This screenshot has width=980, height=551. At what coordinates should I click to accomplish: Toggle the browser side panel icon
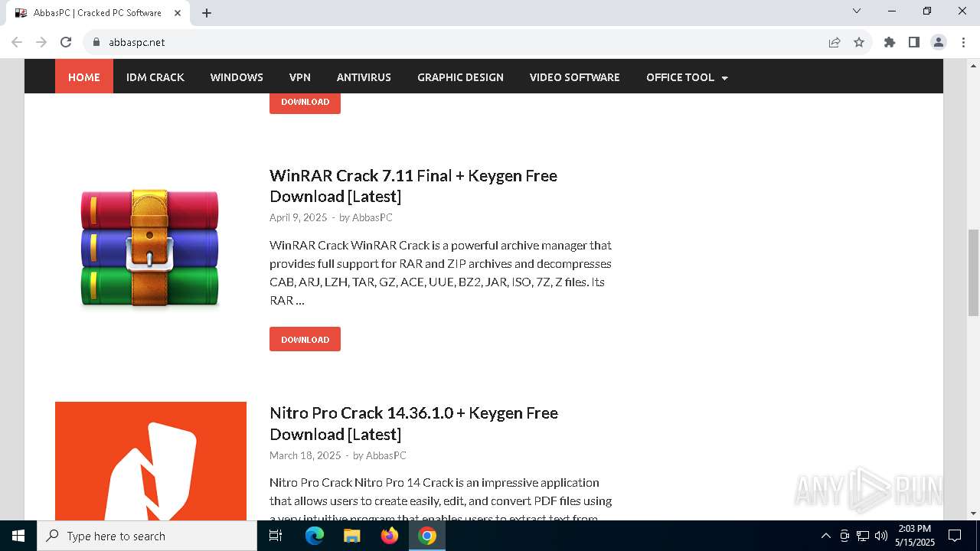[x=914, y=42]
